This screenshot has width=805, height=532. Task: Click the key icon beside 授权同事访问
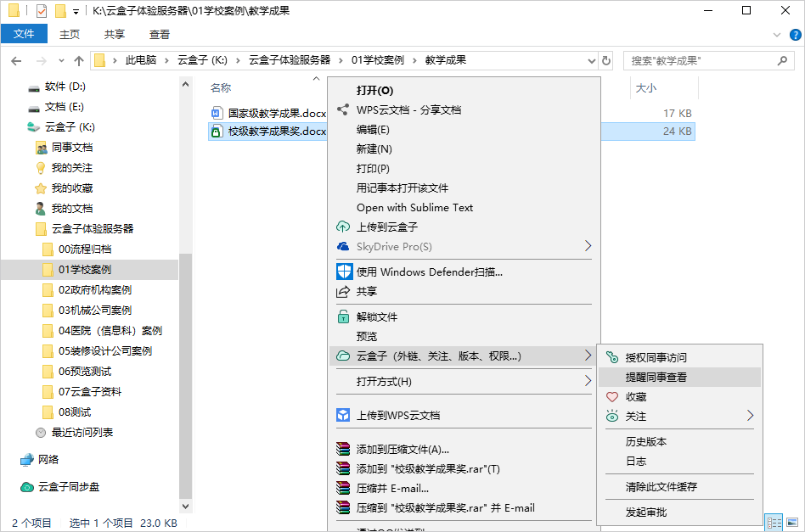(612, 357)
